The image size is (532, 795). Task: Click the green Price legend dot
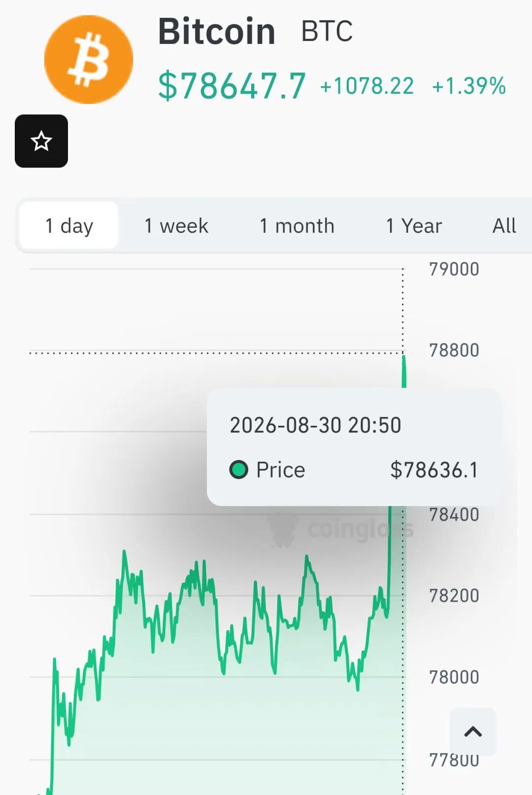tap(239, 470)
